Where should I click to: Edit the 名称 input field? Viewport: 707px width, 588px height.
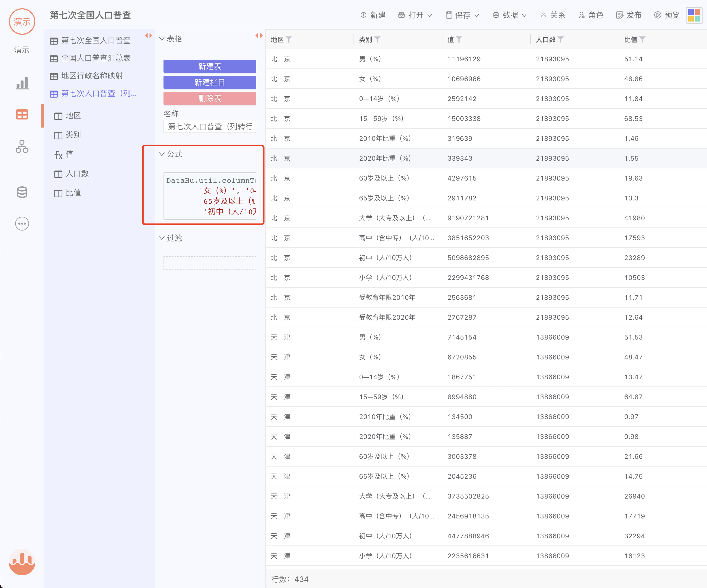pos(210,126)
